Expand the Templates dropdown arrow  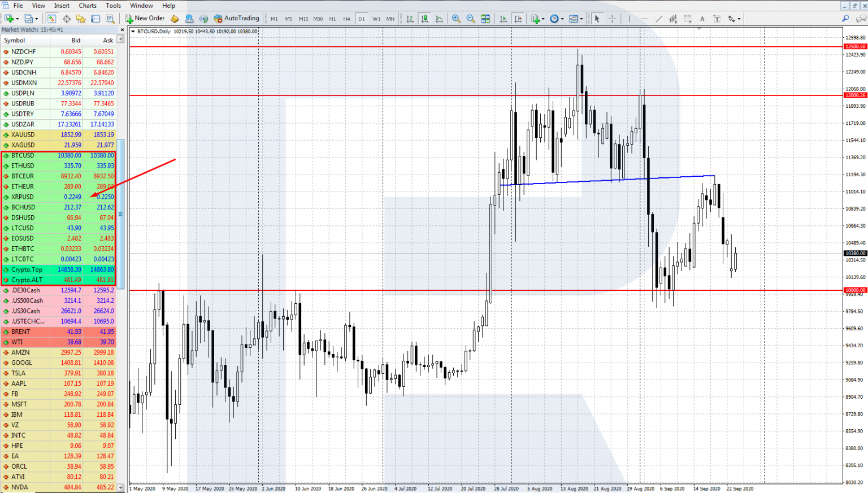(581, 19)
